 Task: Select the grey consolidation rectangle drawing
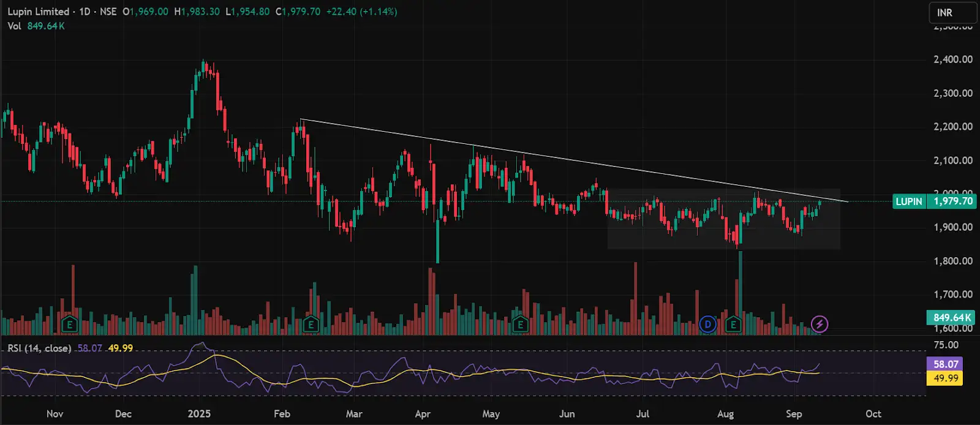723,219
